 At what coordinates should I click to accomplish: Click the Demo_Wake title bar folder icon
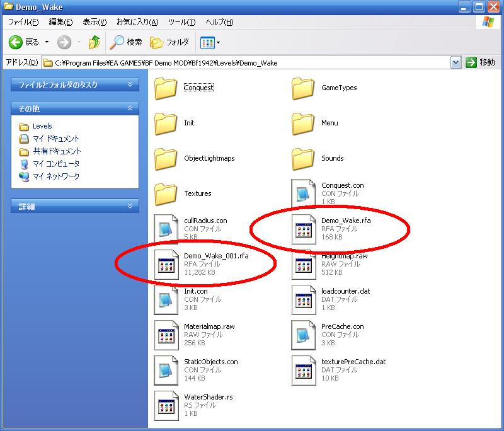[x=8, y=6]
